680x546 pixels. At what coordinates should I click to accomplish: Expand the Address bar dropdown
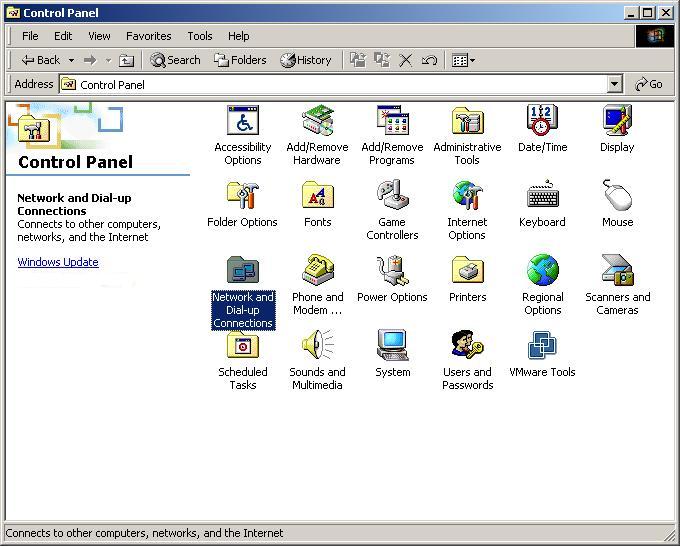point(615,84)
